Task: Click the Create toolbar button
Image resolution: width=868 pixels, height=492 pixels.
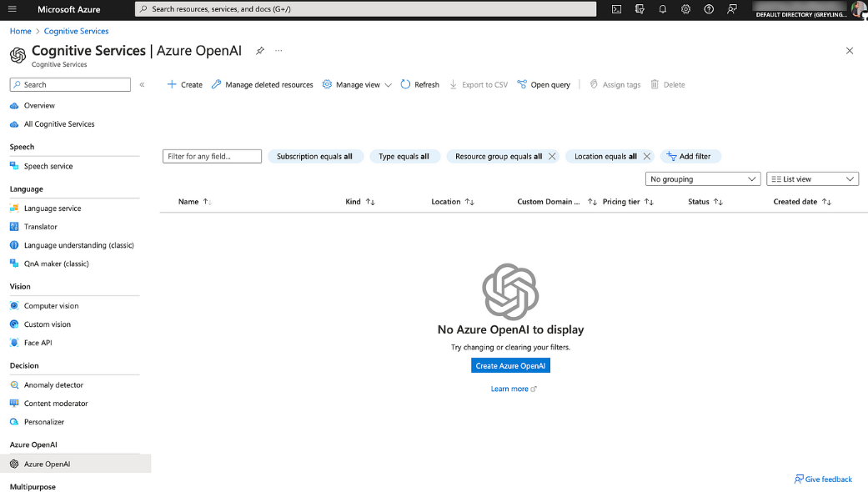Action: (x=185, y=85)
